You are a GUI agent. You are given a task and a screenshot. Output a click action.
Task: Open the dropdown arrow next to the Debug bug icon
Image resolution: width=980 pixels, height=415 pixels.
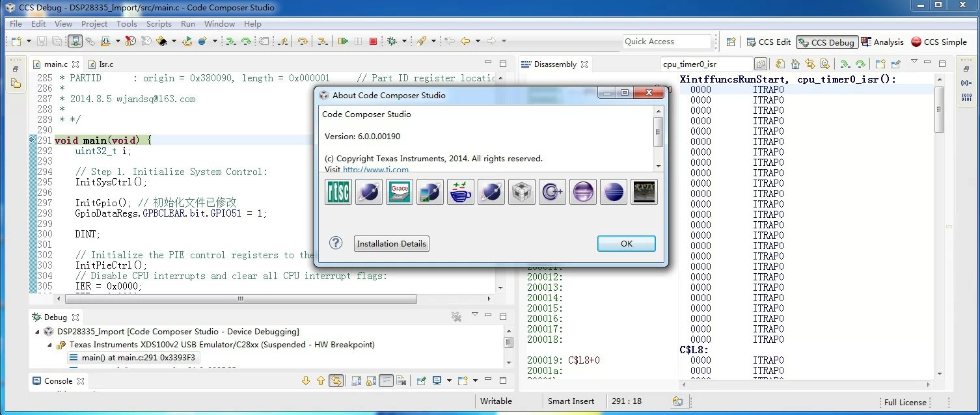403,41
